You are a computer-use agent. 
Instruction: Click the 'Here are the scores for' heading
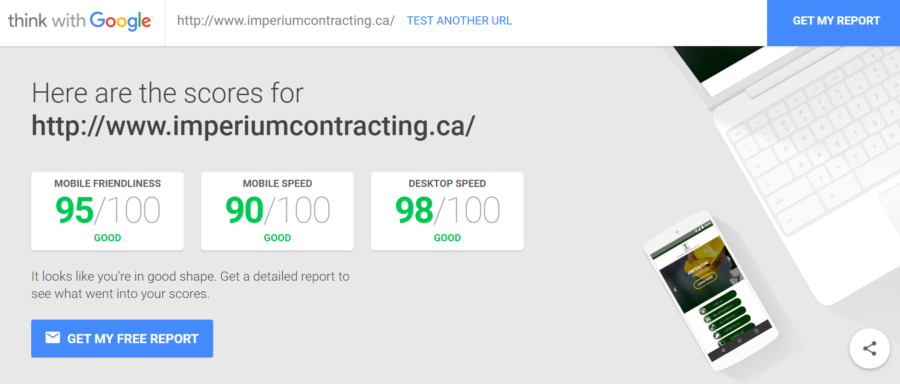point(168,93)
